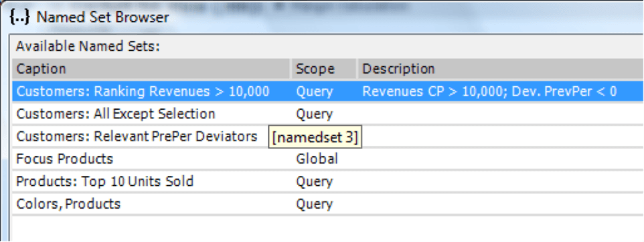Click Query scope of Products: Top 10 Units Sold

[x=314, y=182]
